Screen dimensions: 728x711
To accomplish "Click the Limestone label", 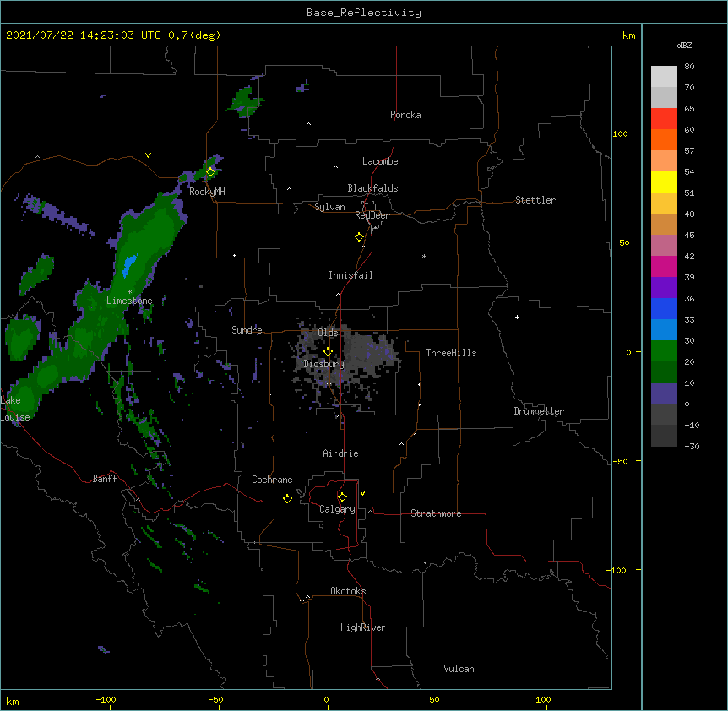I will click(x=129, y=301).
